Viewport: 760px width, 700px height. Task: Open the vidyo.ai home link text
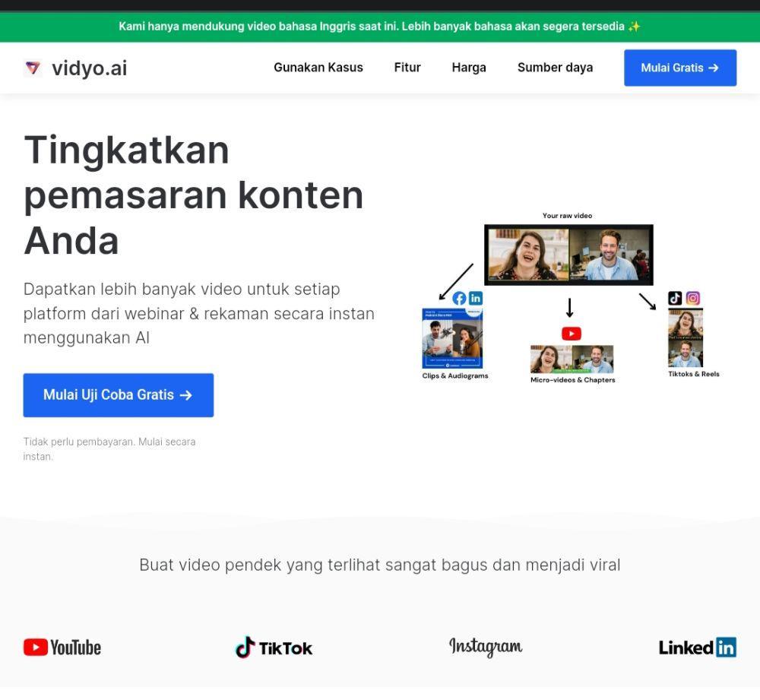(x=89, y=68)
